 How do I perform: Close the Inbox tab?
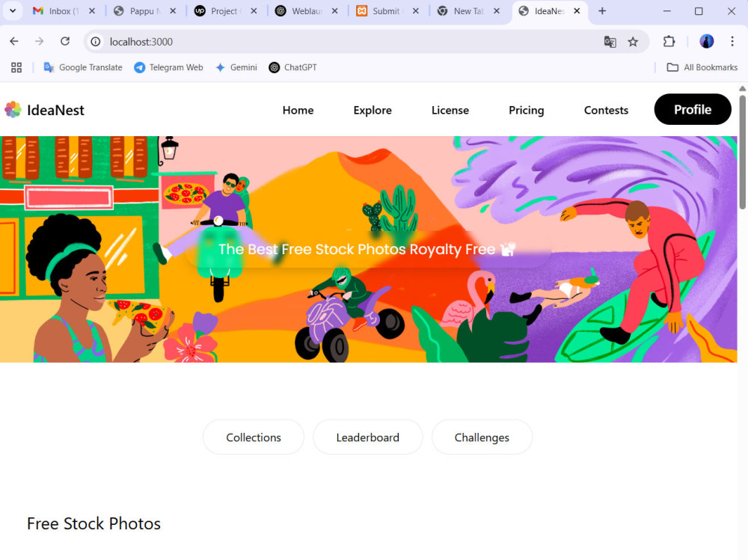tap(92, 11)
